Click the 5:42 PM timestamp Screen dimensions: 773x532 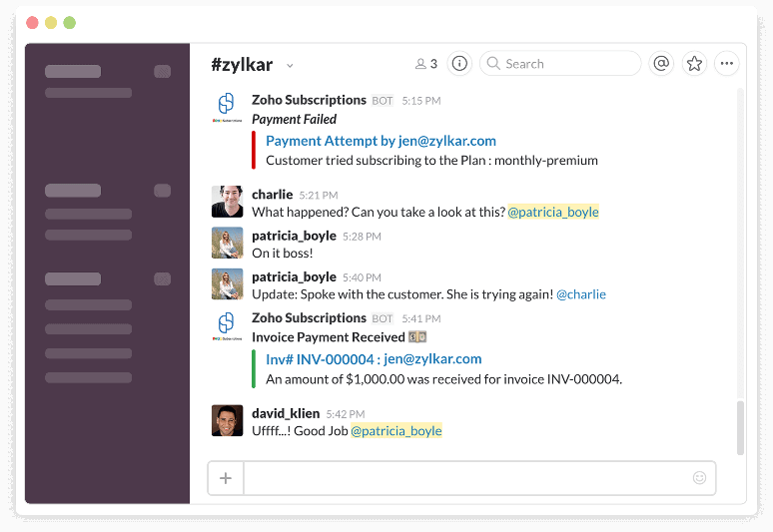tap(346, 414)
